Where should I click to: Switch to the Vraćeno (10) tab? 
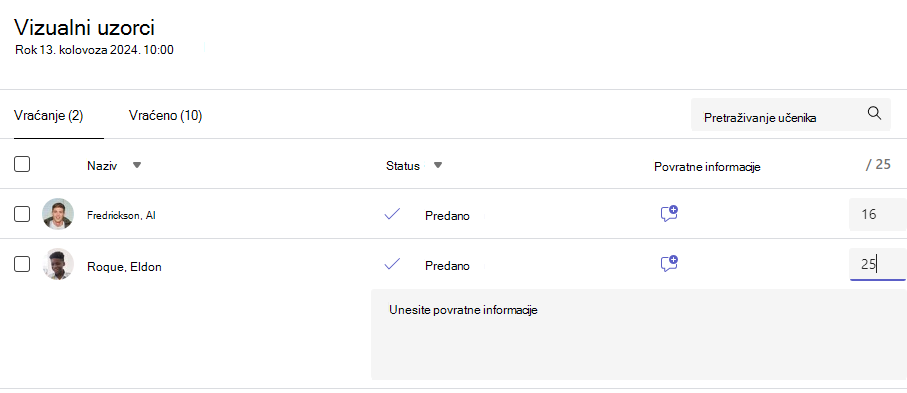coord(165,116)
